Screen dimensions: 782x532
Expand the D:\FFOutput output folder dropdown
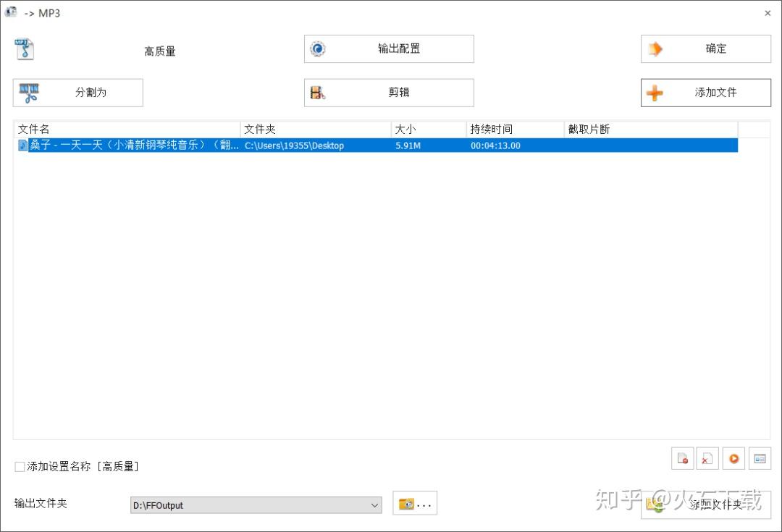click(374, 505)
